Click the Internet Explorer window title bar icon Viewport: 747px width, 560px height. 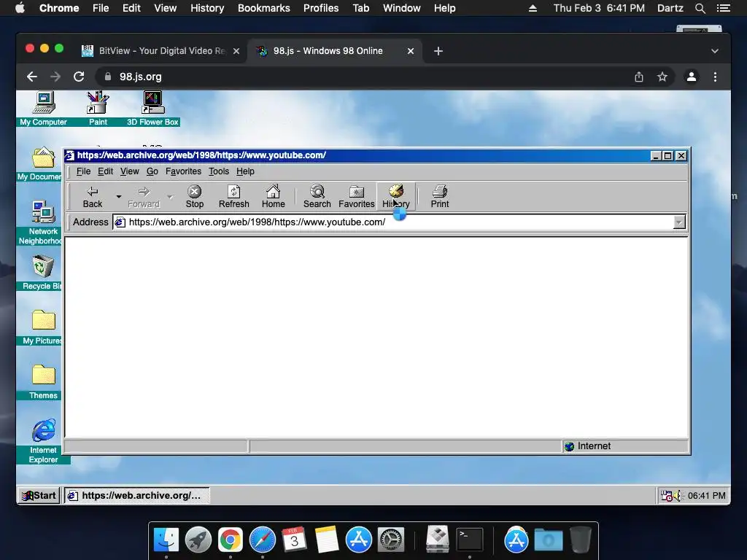point(70,155)
